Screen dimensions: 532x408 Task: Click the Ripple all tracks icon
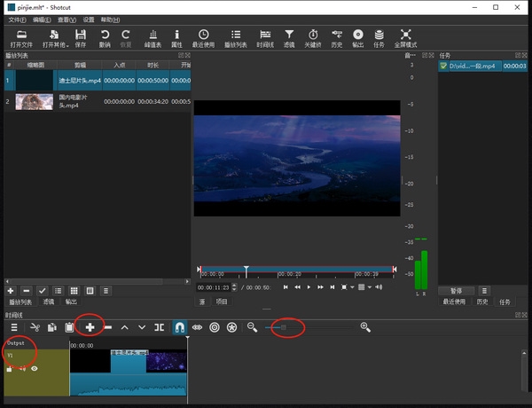pyautogui.click(x=231, y=327)
